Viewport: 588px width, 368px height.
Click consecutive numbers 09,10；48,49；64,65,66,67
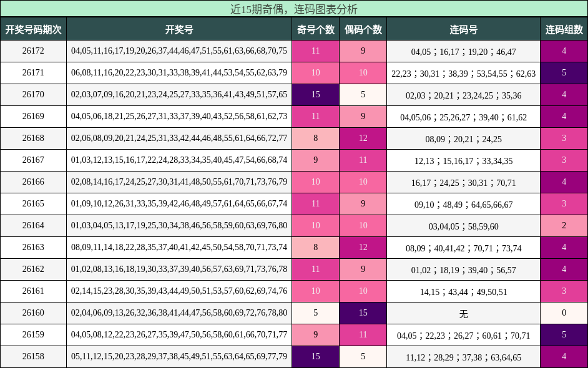(464, 205)
